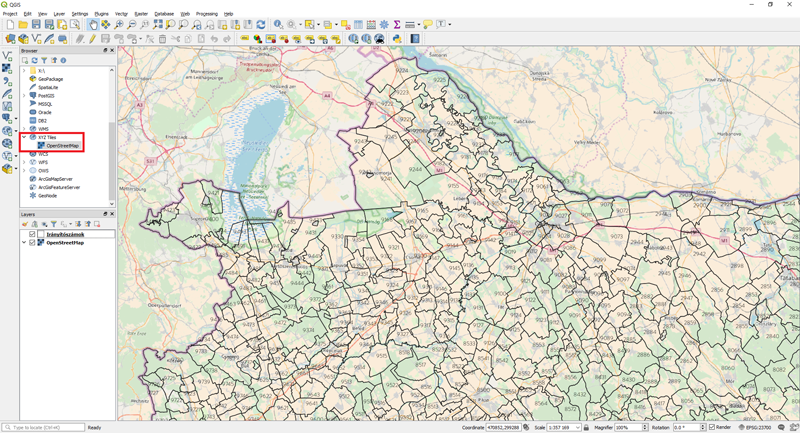
Task: Select GeoPackage in the Browser tree
Action: pyautogui.click(x=51, y=79)
